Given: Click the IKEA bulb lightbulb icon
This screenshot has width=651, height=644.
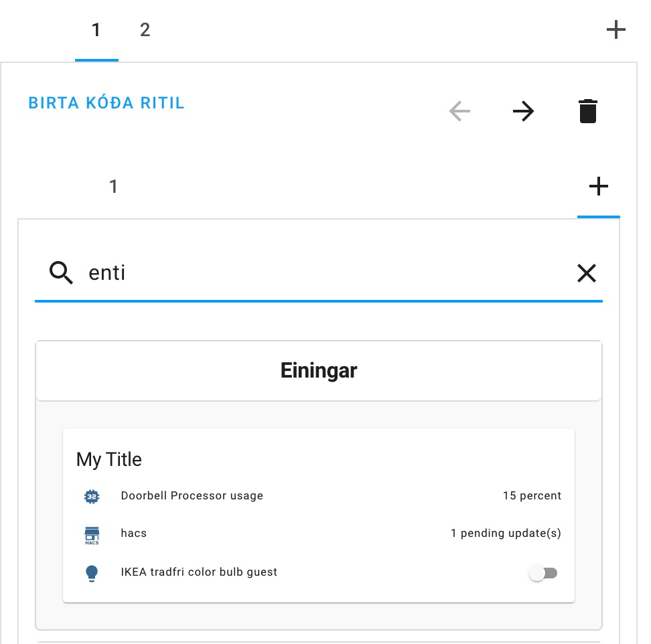Looking at the screenshot, I should pyautogui.click(x=92, y=573).
